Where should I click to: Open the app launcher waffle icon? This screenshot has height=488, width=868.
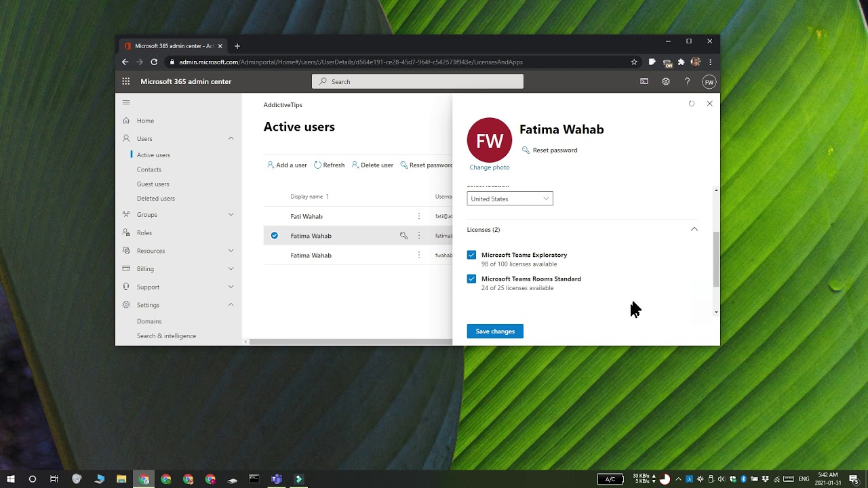pyautogui.click(x=126, y=81)
